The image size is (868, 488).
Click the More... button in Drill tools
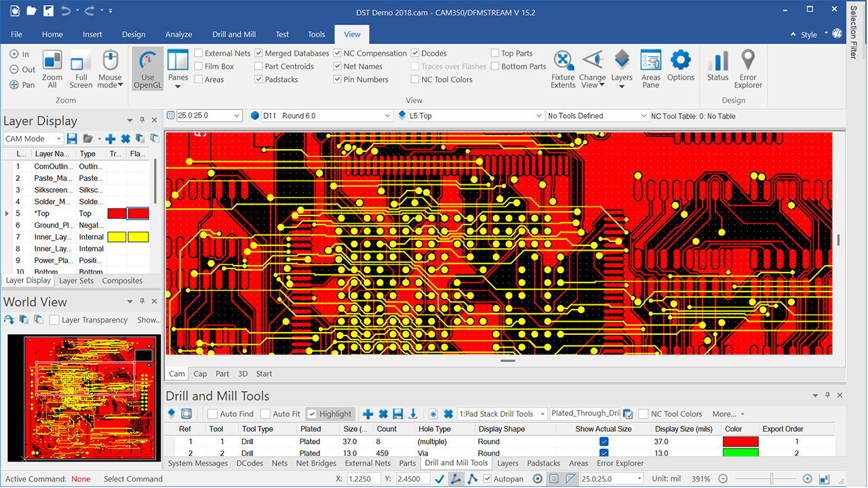(x=728, y=414)
